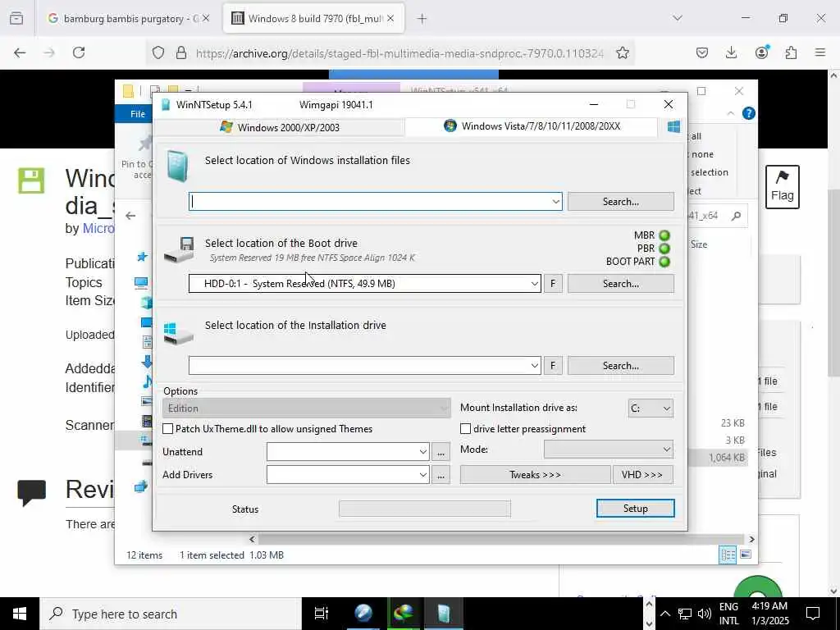Click the MBR green status light
Viewport: 840px width, 630px height.
[664, 235]
